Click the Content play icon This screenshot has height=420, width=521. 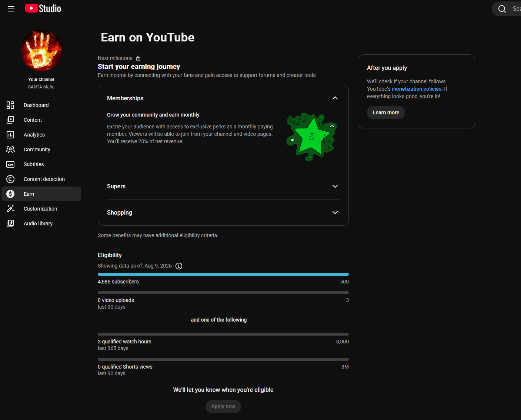[x=10, y=120]
